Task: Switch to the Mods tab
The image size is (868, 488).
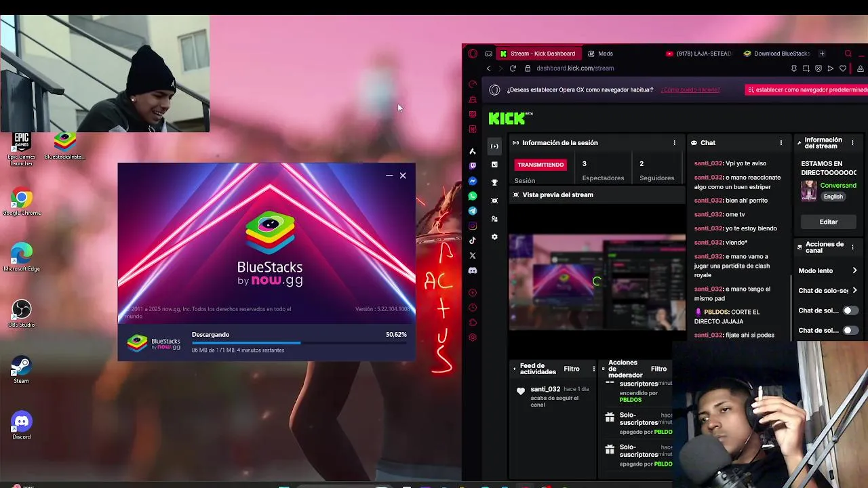Action: click(601, 54)
